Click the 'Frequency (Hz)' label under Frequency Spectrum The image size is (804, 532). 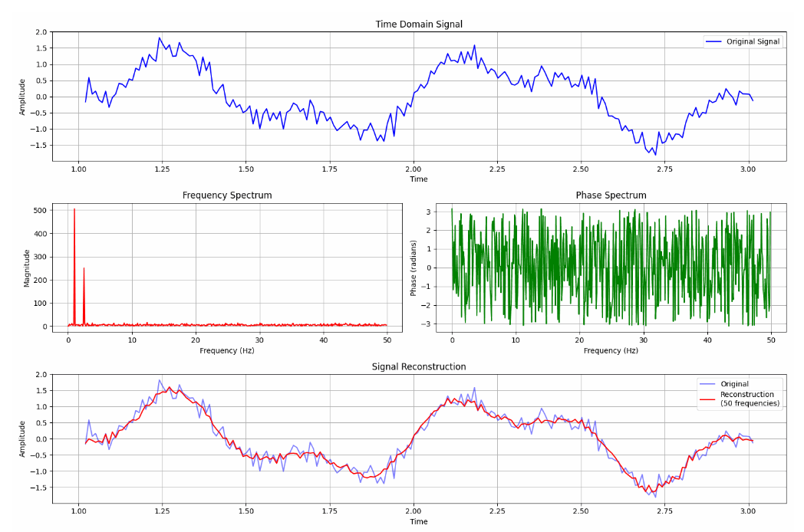tap(226, 350)
